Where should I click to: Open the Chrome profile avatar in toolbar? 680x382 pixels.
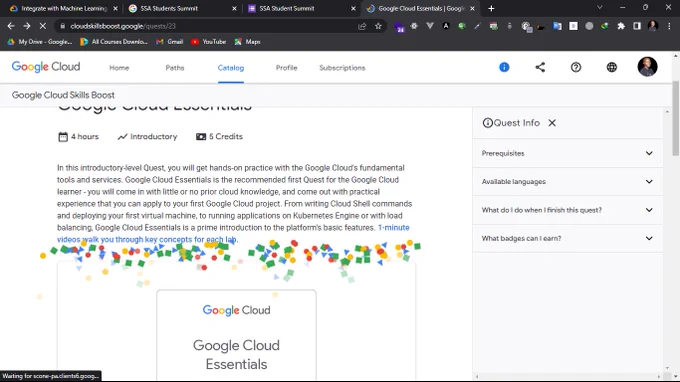[x=653, y=26]
